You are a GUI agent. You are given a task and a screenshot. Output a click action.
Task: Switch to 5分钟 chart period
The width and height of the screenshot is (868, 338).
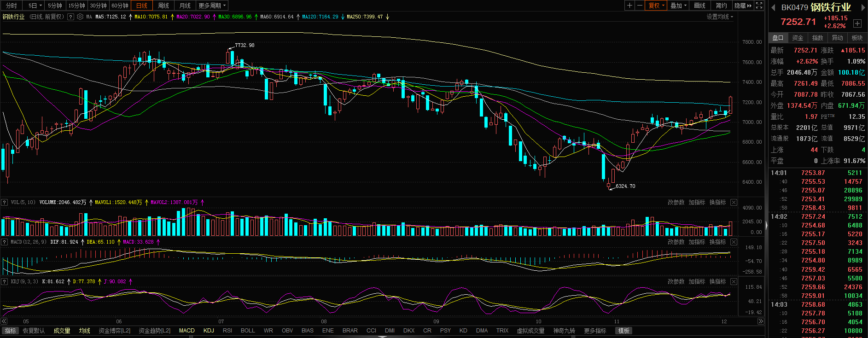point(55,6)
